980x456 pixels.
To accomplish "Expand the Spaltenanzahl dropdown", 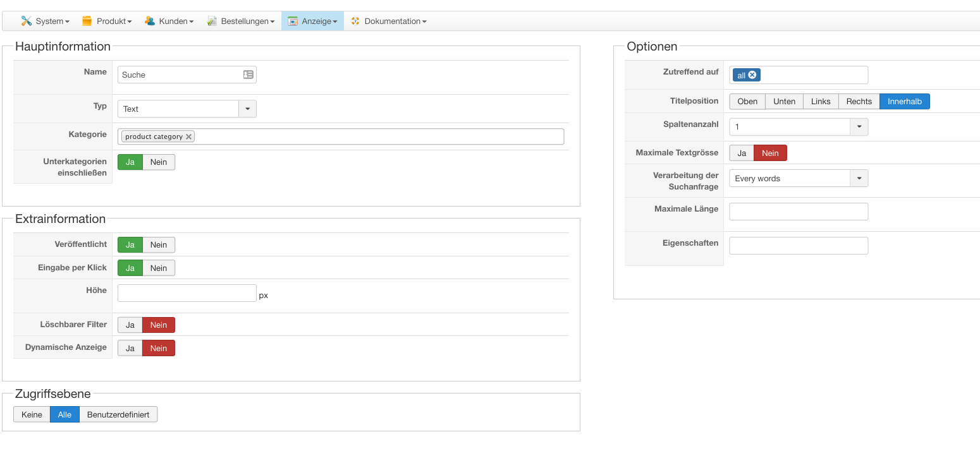I will click(859, 127).
